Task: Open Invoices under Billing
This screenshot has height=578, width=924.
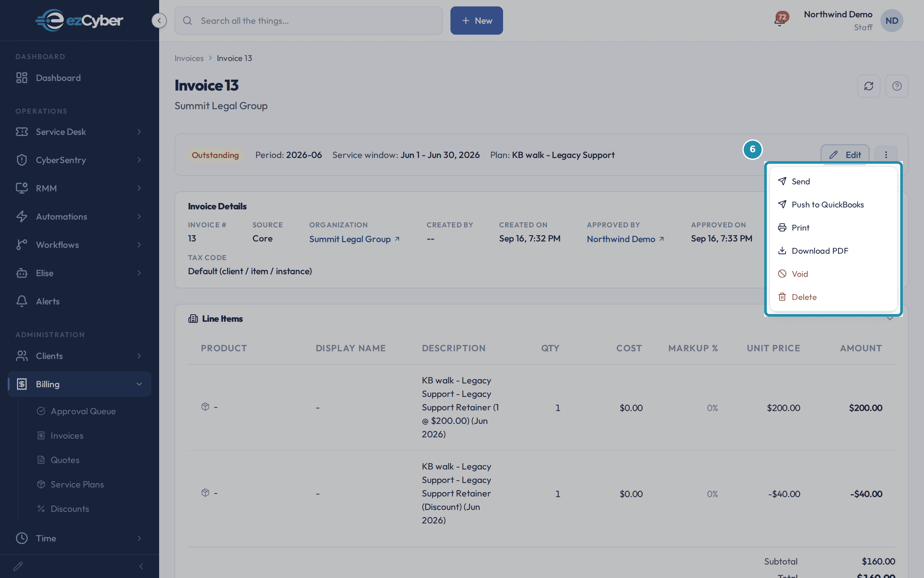Action: tap(67, 435)
